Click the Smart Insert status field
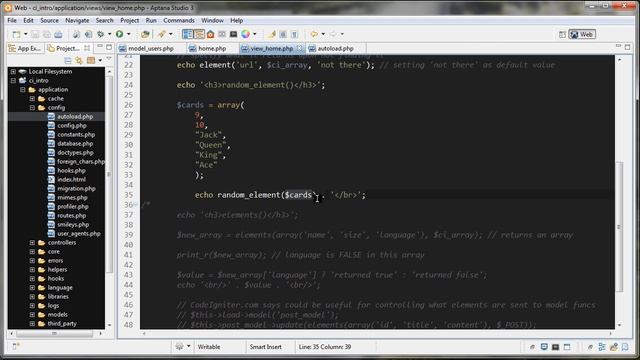This screenshot has width=640, height=360. 266,347
